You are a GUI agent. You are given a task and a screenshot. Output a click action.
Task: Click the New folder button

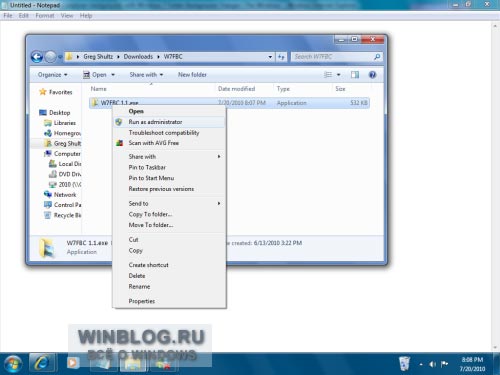[192, 75]
